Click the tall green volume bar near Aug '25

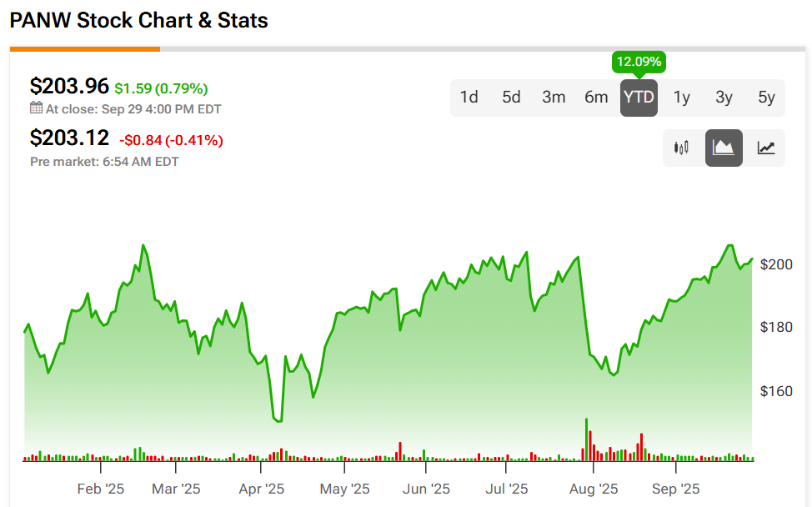[587, 439]
